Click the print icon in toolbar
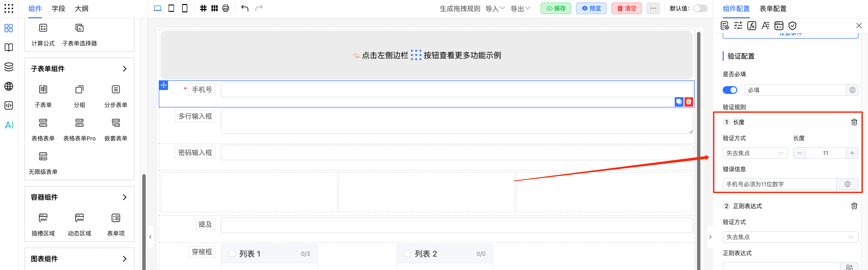The height and width of the screenshot is (270, 868). (226, 8)
